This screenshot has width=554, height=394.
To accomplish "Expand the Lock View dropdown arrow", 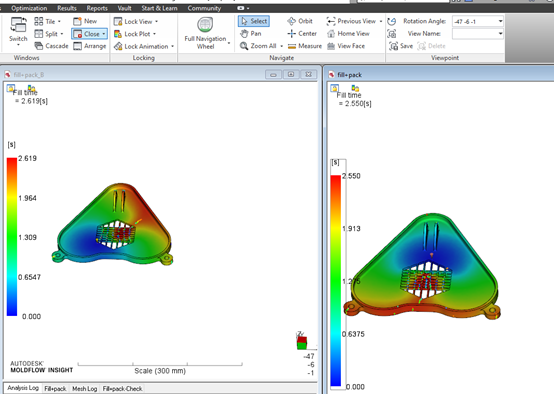I will click(156, 22).
